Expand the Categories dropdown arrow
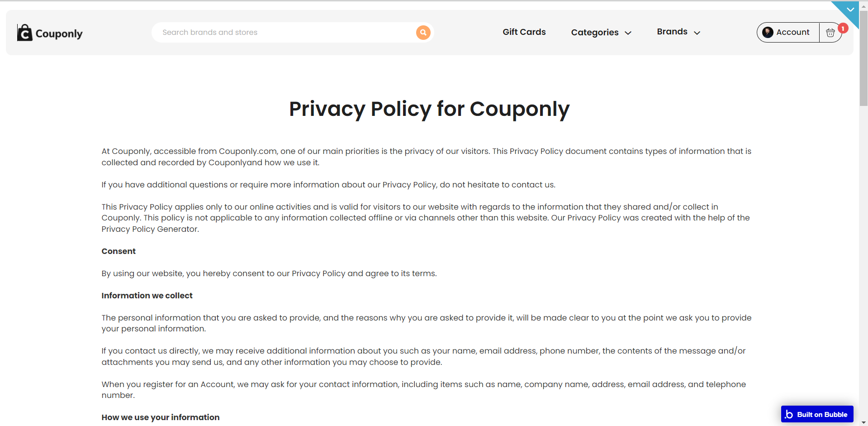The width and height of the screenshot is (868, 426). point(628,33)
